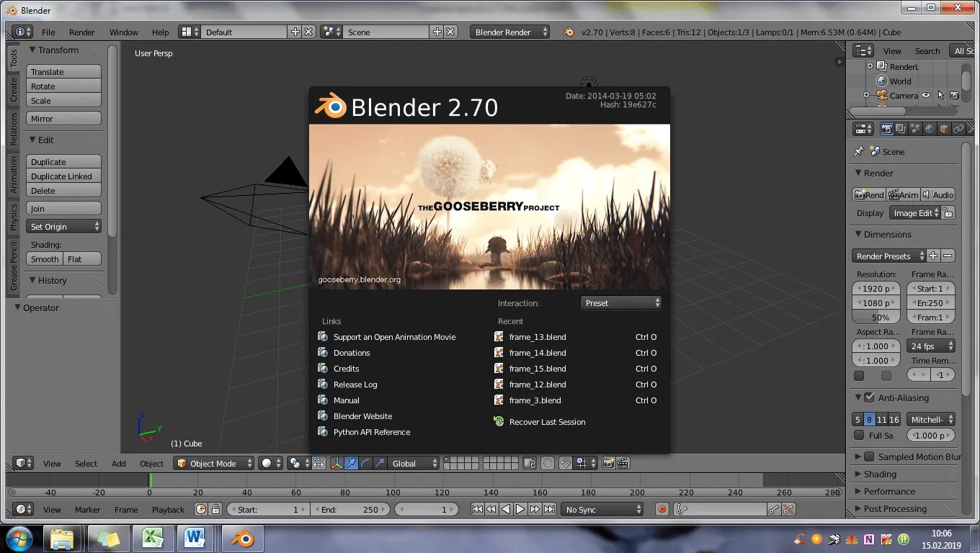Viewport: 980px width, 553px height.
Task: Toggle the snap magnet icon
Action: [566, 463]
